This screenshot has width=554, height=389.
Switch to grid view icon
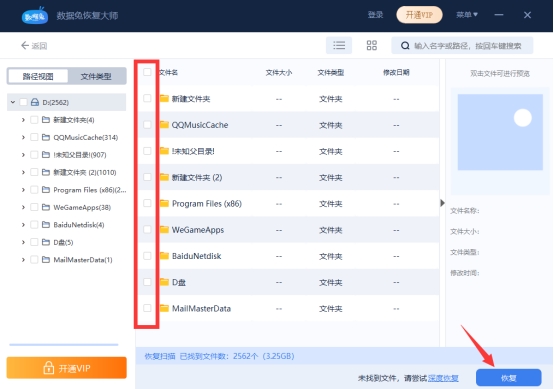pyautogui.click(x=371, y=45)
